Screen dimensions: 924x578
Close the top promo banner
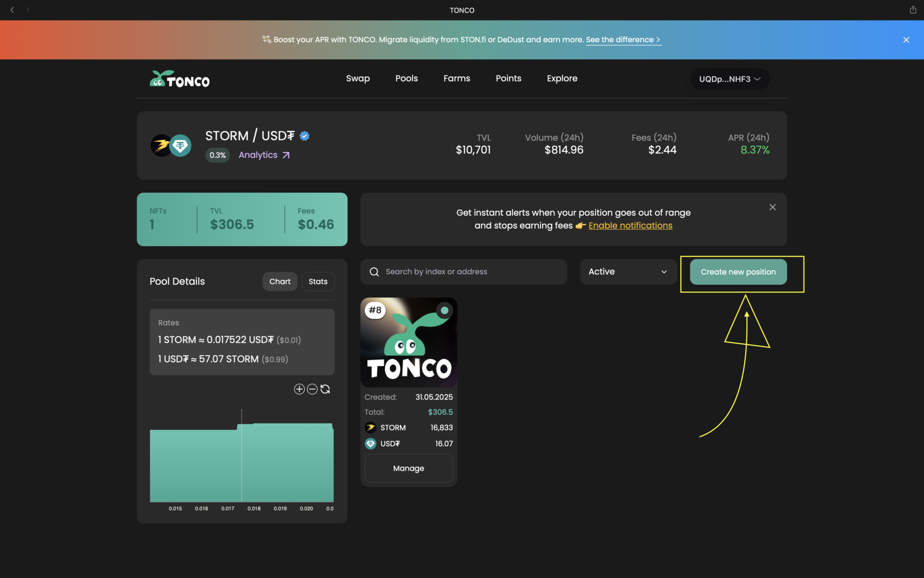pyautogui.click(x=906, y=40)
